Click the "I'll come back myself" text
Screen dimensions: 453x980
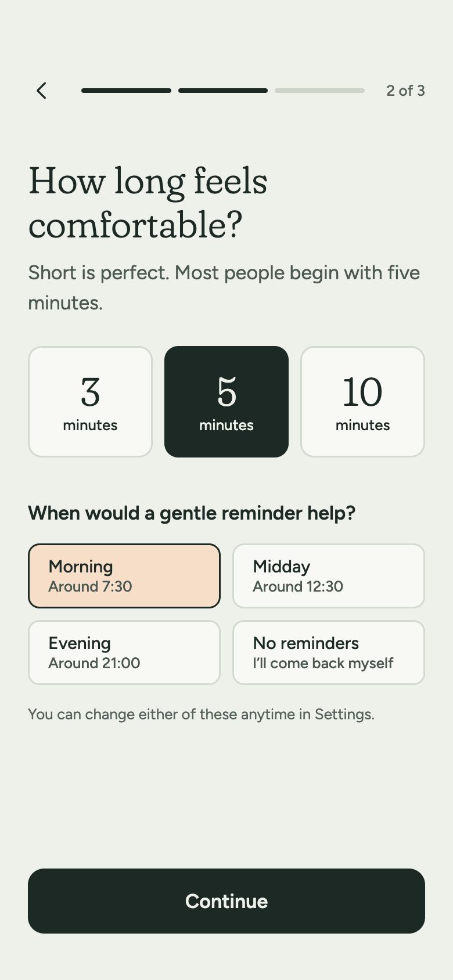323,663
